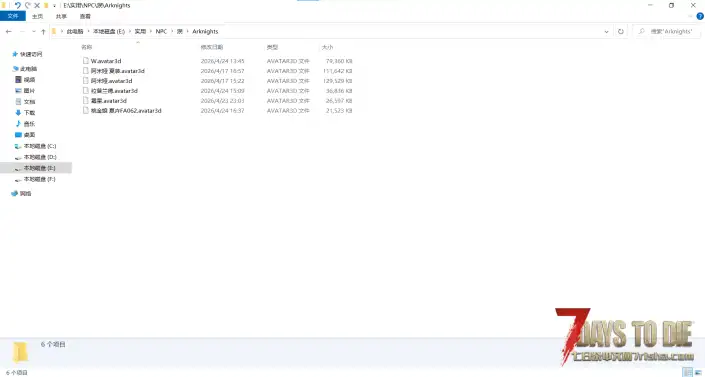Viewport: 705px width, 377px height.
Task: Click 此电脑 in the address breadcrumb
Action: [x=75, y=31]
